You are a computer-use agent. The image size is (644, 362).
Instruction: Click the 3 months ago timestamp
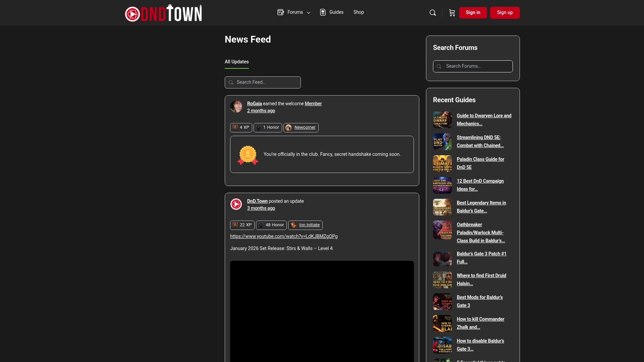261,208
